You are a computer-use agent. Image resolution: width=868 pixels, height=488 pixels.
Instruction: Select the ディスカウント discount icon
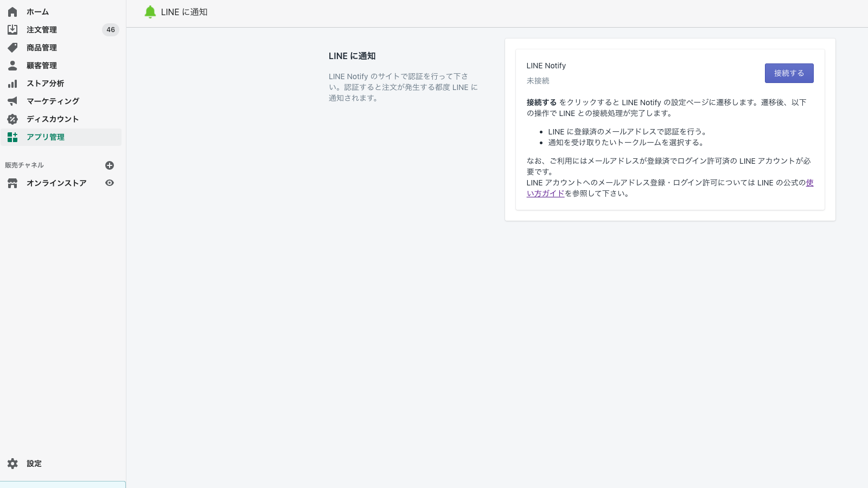point(12,119)
